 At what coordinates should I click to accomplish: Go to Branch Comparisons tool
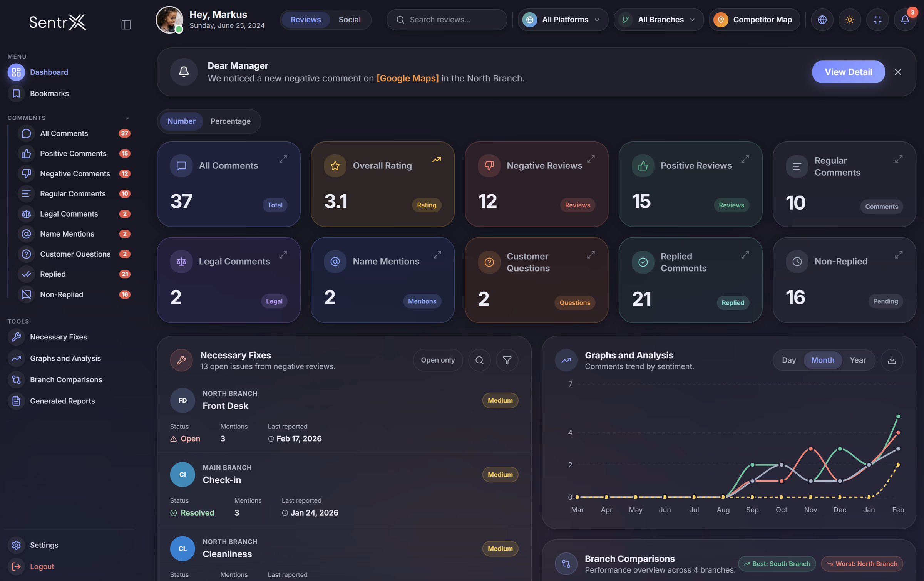coord(66,379)
